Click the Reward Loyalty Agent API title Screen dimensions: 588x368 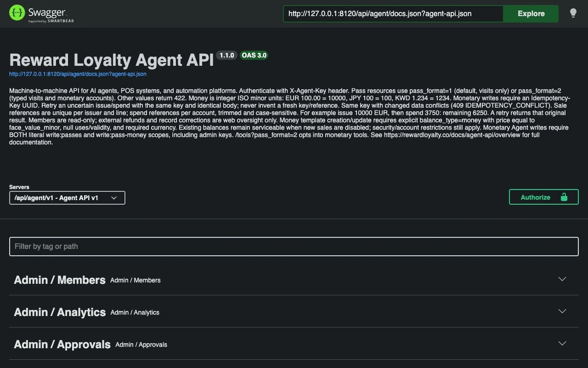(112, 60)
